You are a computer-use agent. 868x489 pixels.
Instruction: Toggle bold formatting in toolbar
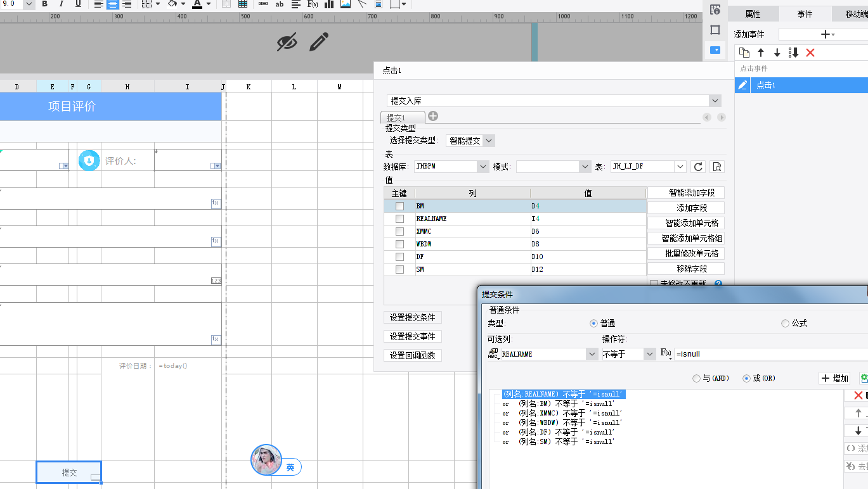44,4
